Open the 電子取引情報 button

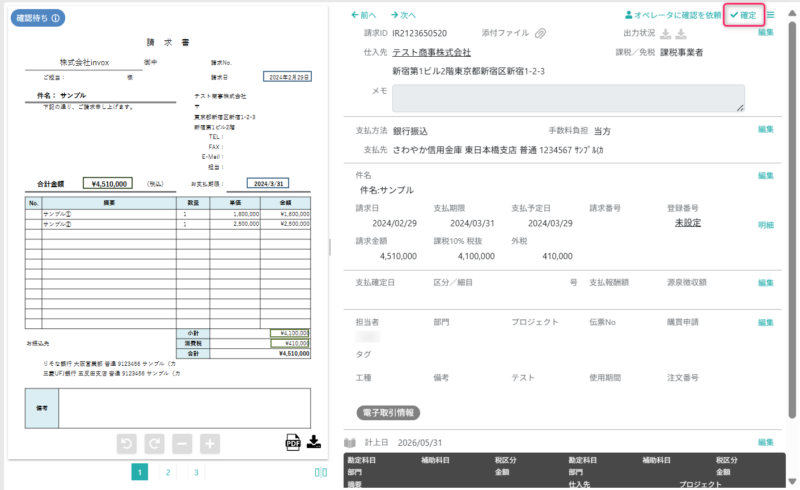pyautogui.click(x=388, y=412)
